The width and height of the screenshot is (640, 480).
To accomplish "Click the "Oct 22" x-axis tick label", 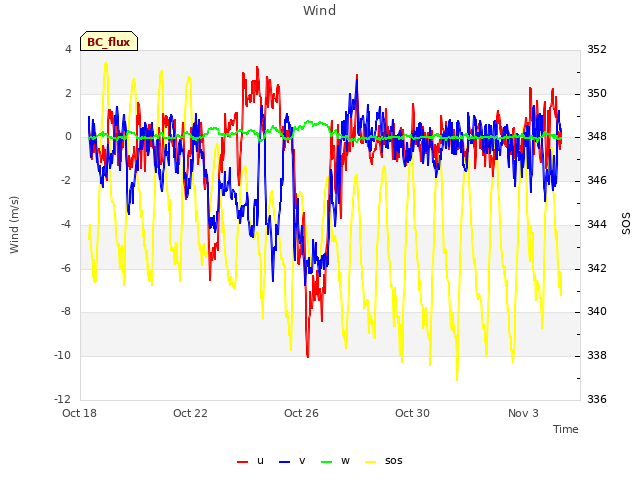I will [x=190, y=413].
